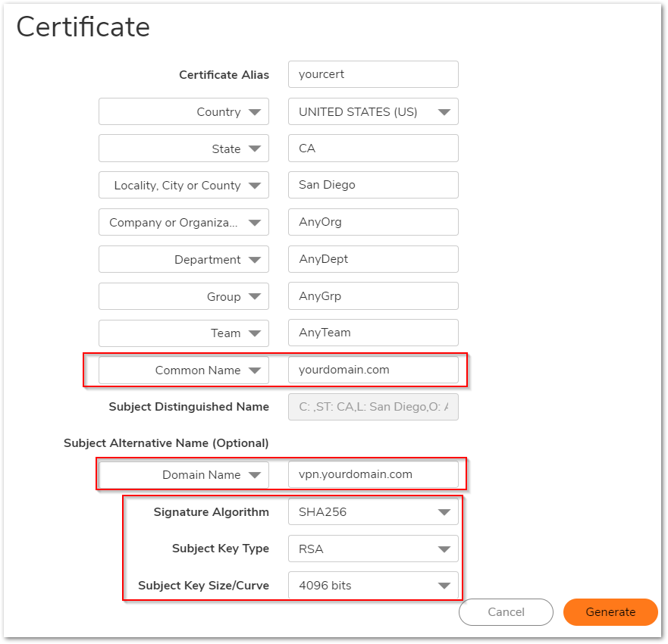Open the State attribute type dropdown
Image resolution: width=668 pixels, height=644 pixels.
pos(183,149)
